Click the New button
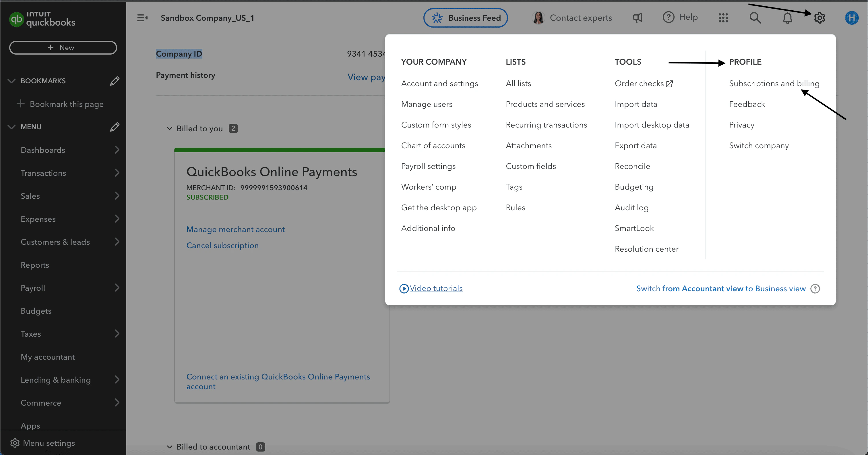Screen dimensions: 868x455 tap(63, 48)
